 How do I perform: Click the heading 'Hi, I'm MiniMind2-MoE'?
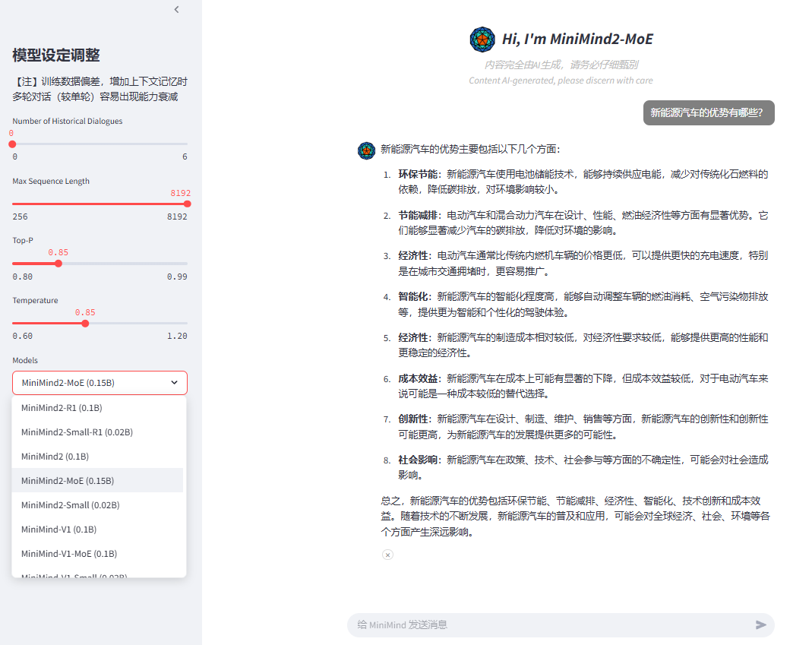pos(577,40)
